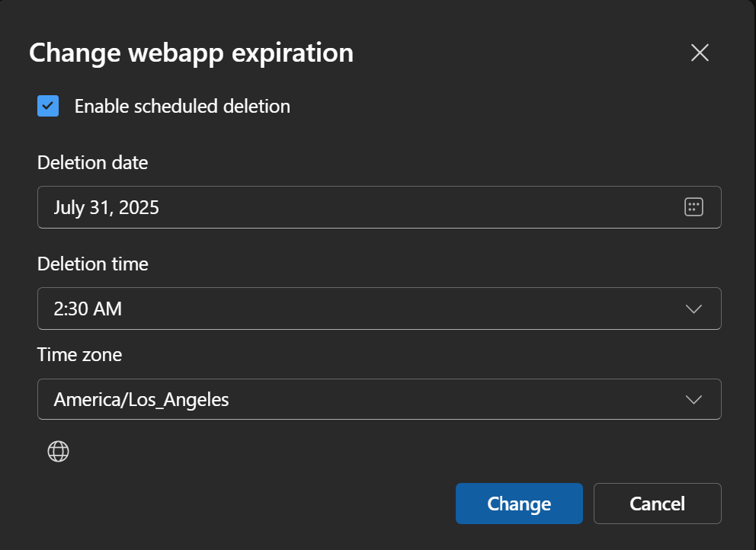Expand the Deletion time chevron arrow
Screen dimensions: 756x550
click(x=694, y=309)
